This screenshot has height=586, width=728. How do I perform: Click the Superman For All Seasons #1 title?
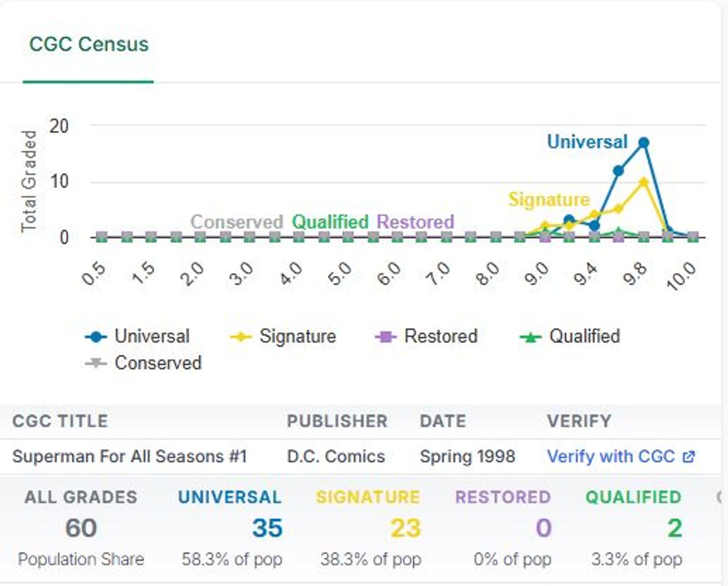(130, 456)
